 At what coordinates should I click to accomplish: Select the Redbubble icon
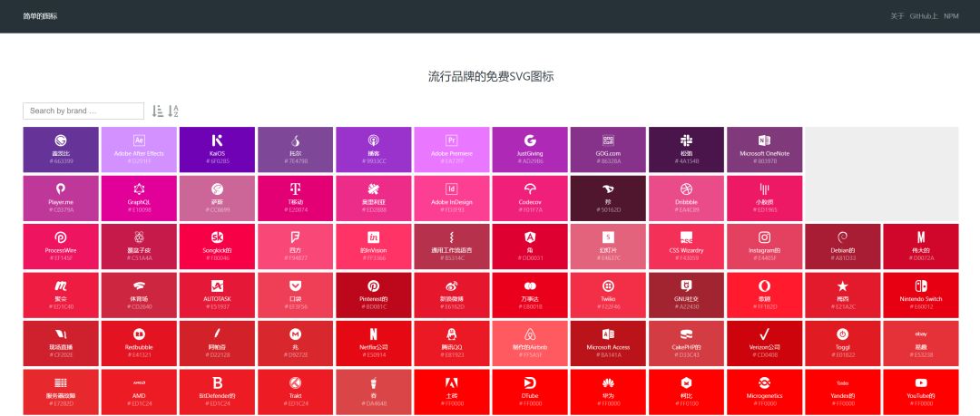139,343
